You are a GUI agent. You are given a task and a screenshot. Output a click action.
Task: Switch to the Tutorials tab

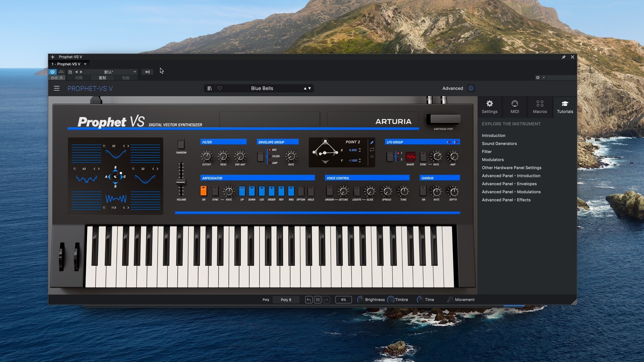[565, 107]
